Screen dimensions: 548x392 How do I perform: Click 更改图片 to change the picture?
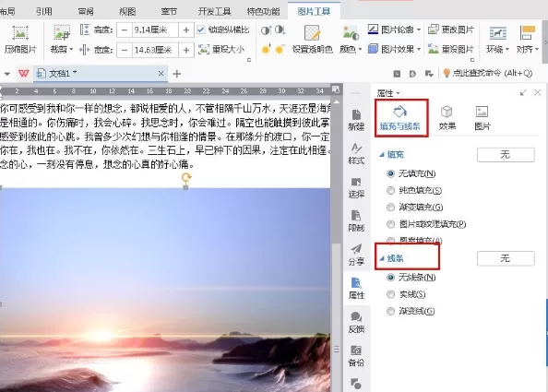pyautogui.click(x=451, y=30)
